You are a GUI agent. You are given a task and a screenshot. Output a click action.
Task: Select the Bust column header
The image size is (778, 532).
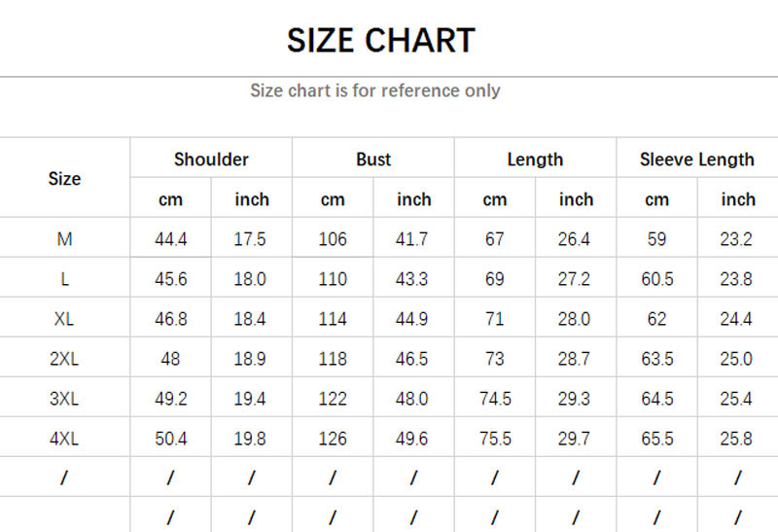tap(373, 160)
